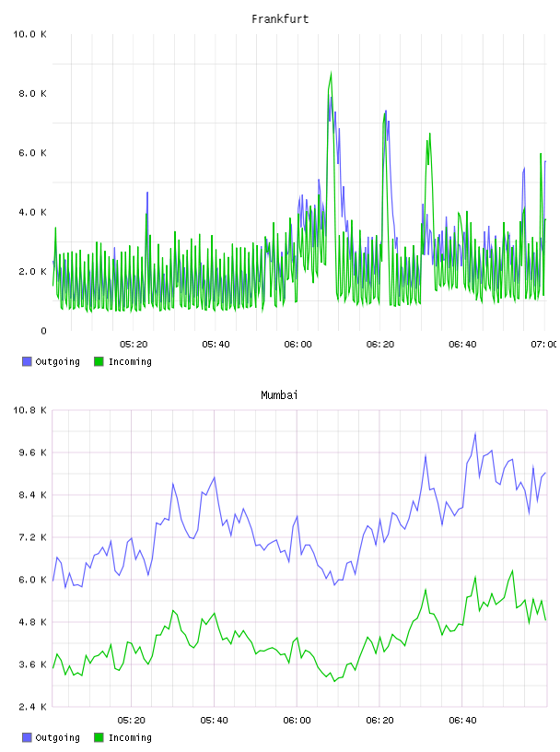Click the 06:00 time label under Frankfurt chart
Screen dimensions: 560x752
297,345
